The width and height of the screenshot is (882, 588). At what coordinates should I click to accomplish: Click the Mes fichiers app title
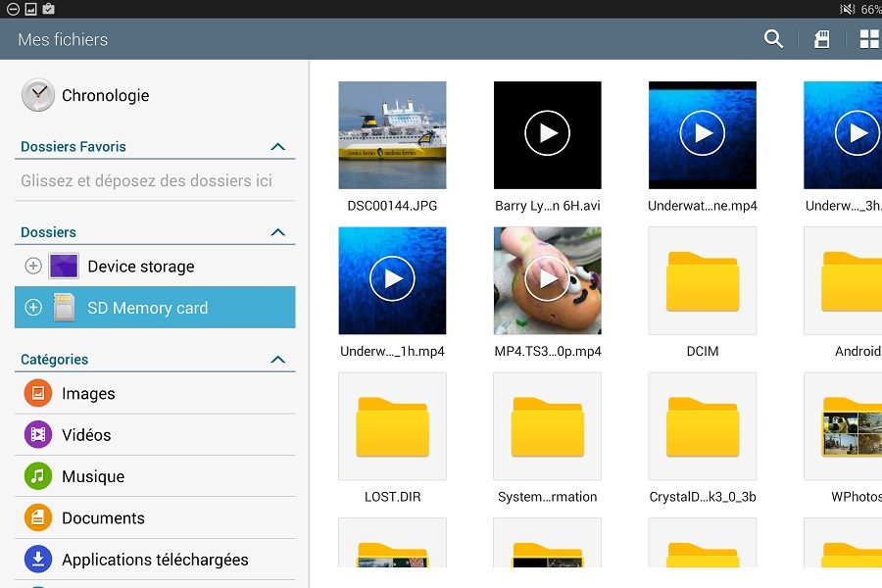(63, 39)
